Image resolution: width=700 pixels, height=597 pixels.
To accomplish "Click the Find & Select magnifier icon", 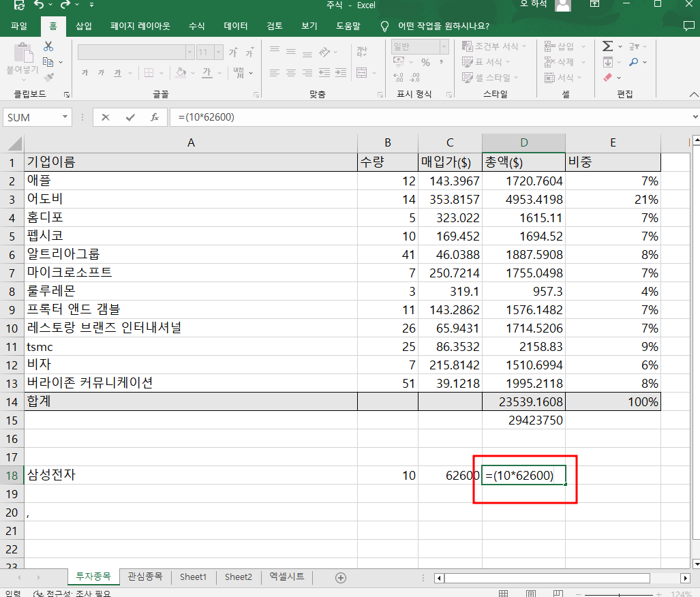I will point(633,62).
